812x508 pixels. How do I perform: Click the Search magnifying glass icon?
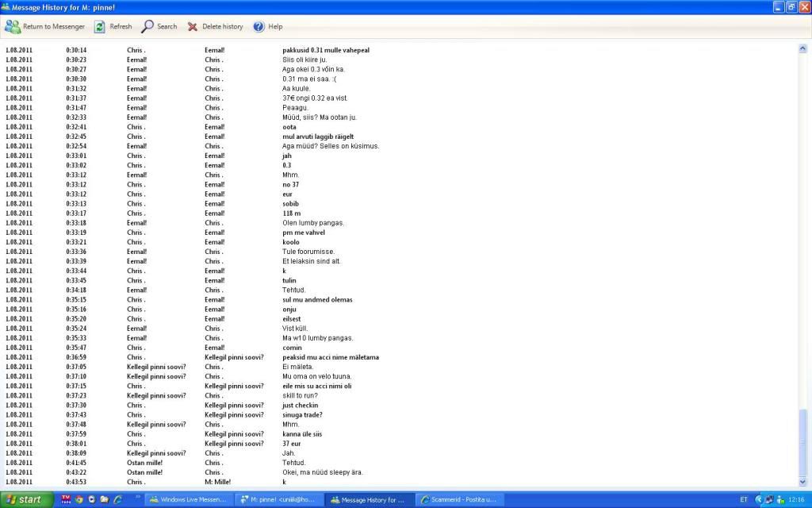(147, 26)
